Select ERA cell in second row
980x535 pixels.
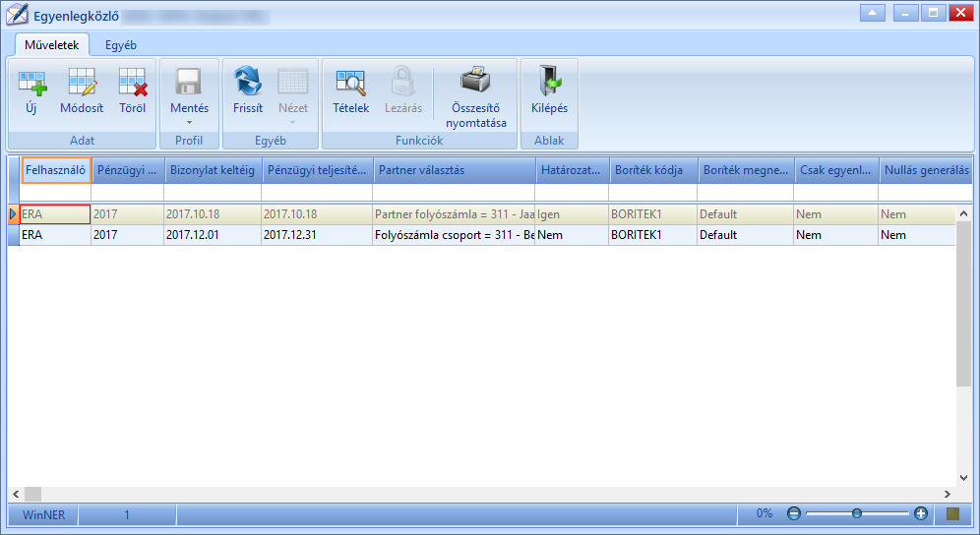pyautogui.click(x=56, y=235)
